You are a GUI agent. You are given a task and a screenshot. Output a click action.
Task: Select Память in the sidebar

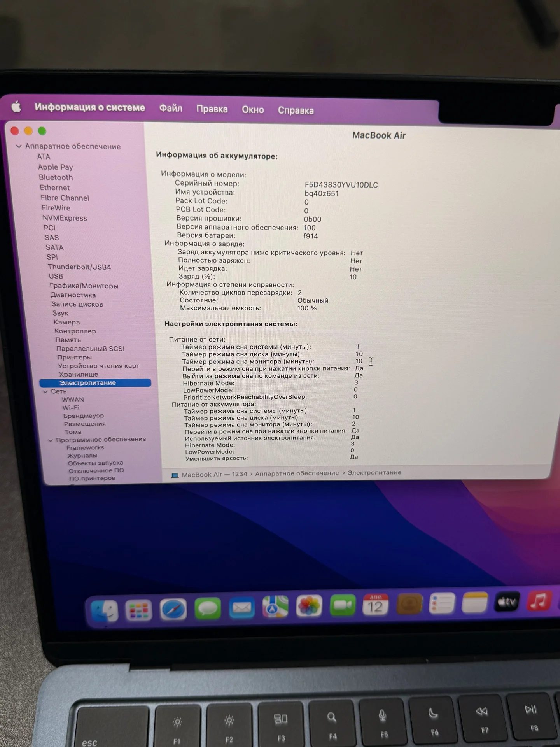[68, 340]
